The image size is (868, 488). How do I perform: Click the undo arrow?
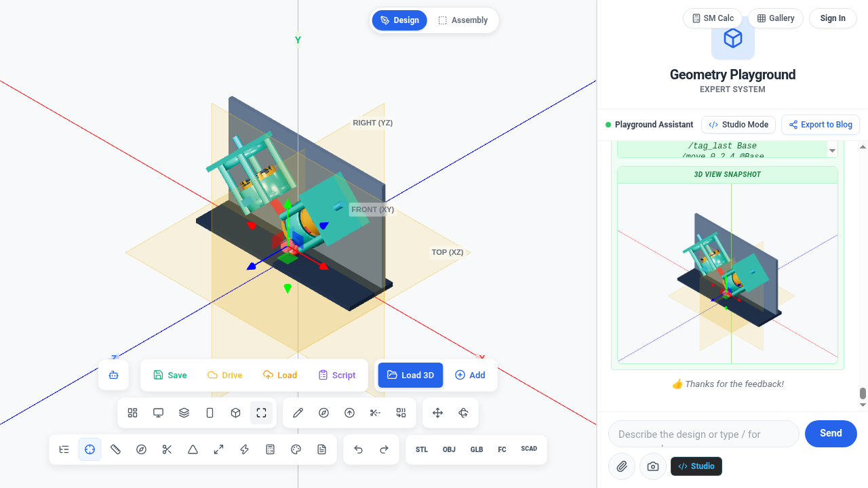359,449
